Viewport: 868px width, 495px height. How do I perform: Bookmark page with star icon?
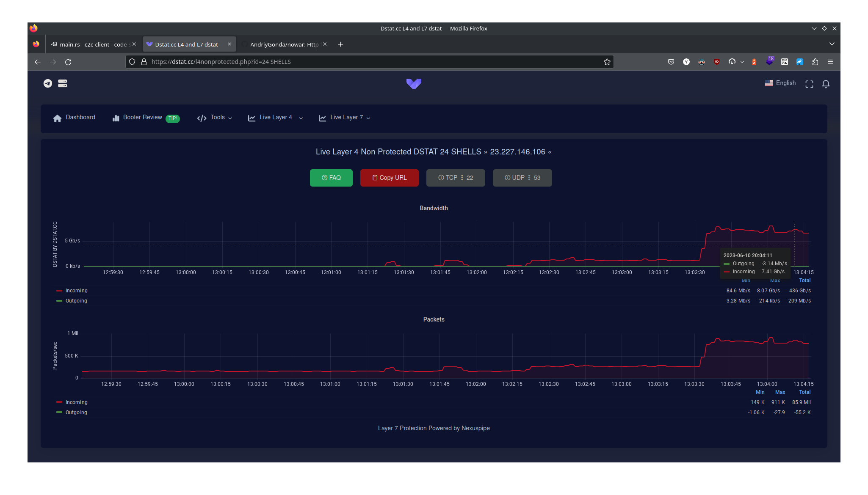pyautogui.click(x=607, y=62)
